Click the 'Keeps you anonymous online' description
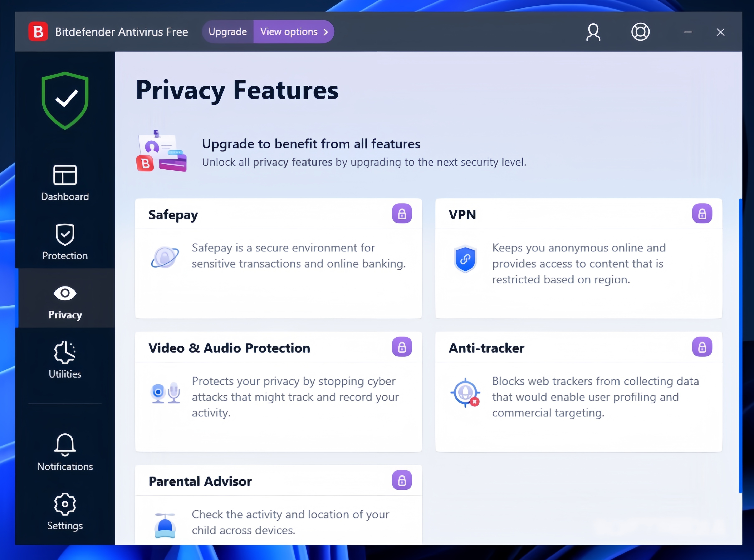754x560 pixels. [579, 263]
